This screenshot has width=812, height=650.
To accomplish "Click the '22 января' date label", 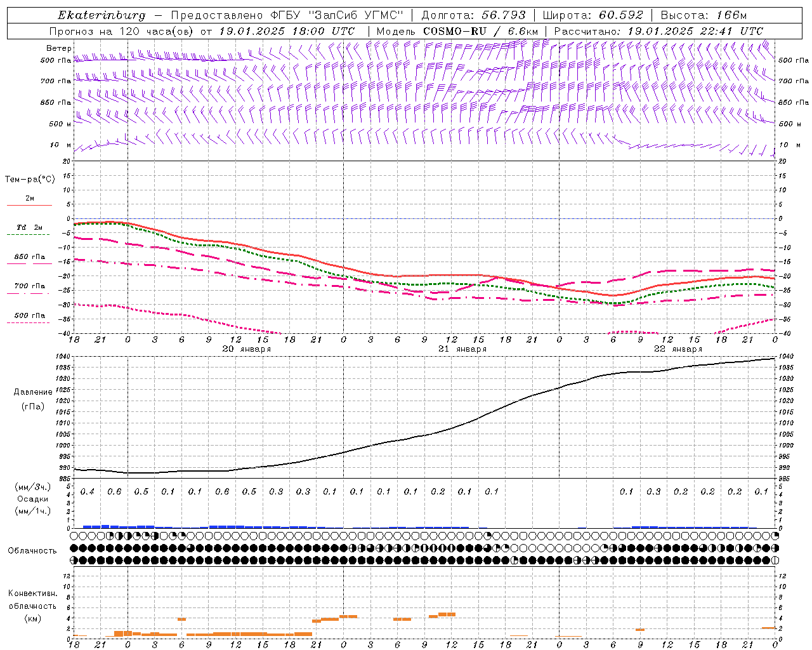I will (678, 349).
